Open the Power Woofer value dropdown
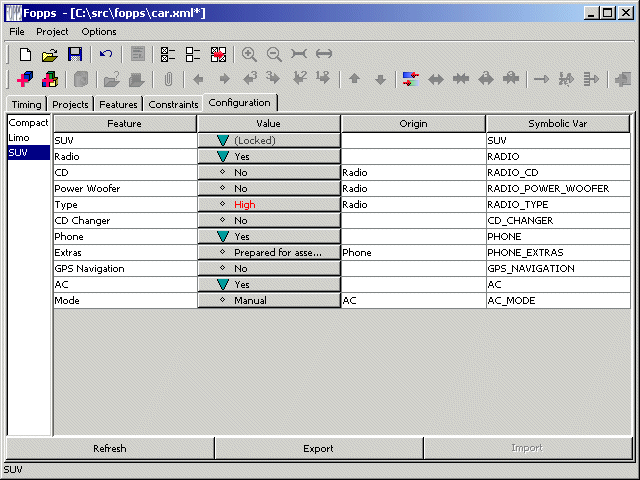This screenshot has height=480, width=640. (x=269, y=188)
